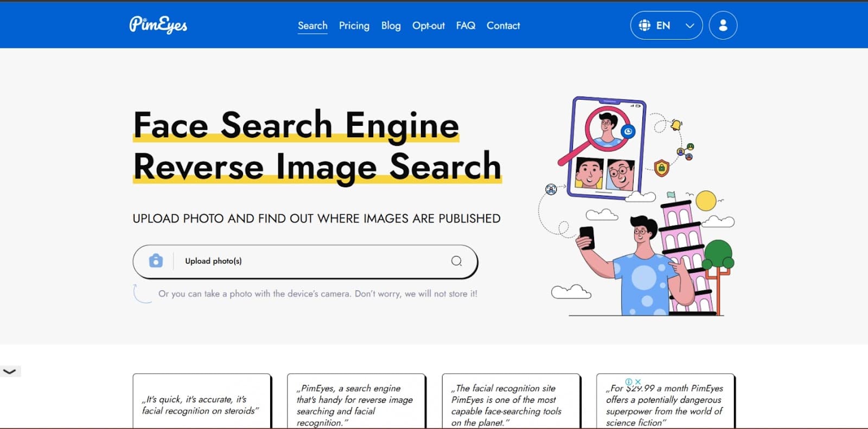Click the Reverse Image Search heading
The image size is (868, 429).
[x=317, y=167]
